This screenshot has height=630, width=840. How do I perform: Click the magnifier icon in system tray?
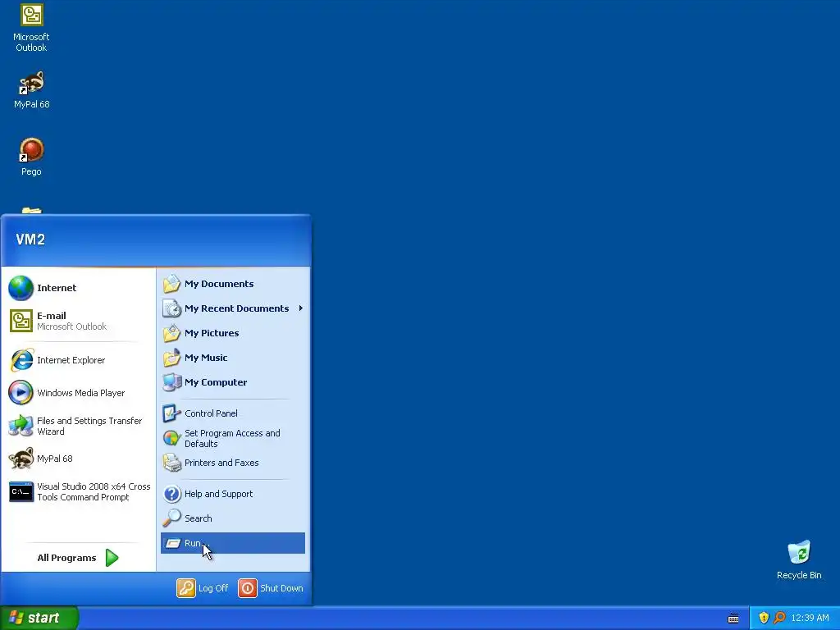[x=779, y=618]
